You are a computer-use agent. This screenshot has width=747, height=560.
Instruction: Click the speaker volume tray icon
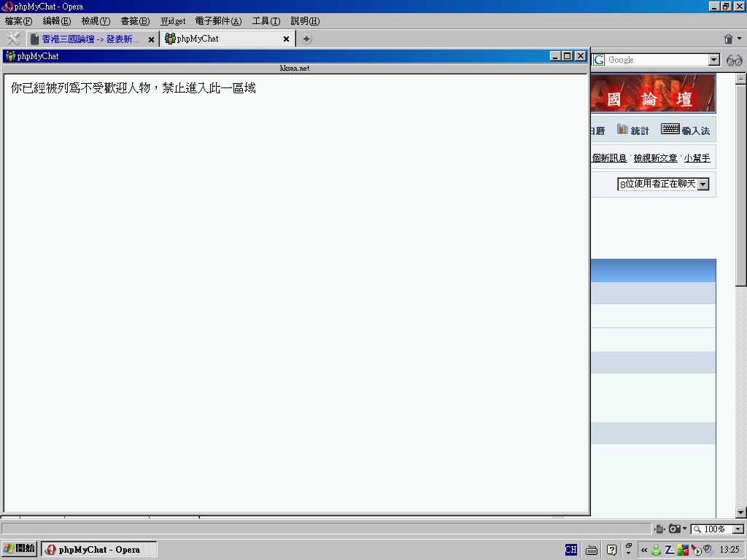tap(708, 550)
